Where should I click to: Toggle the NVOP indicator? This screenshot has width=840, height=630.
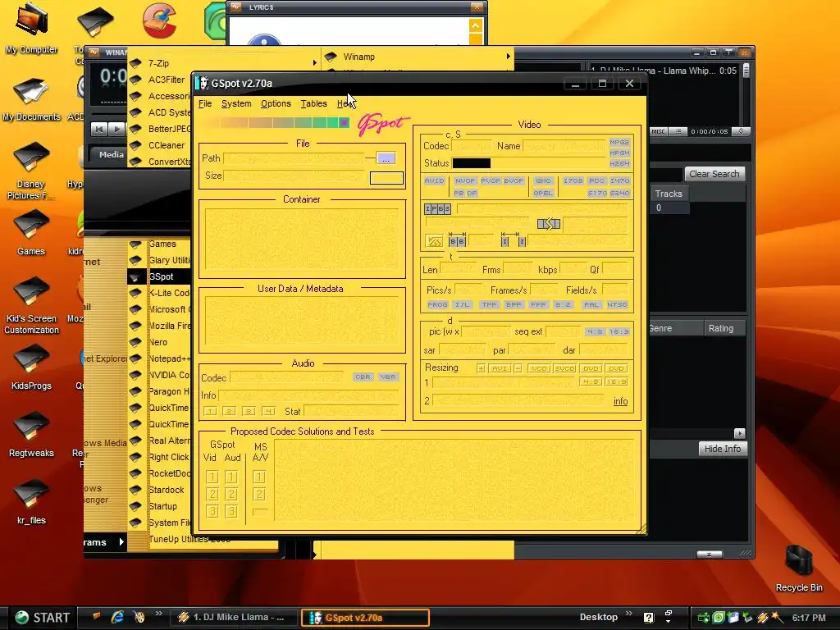tap(465, 181)
